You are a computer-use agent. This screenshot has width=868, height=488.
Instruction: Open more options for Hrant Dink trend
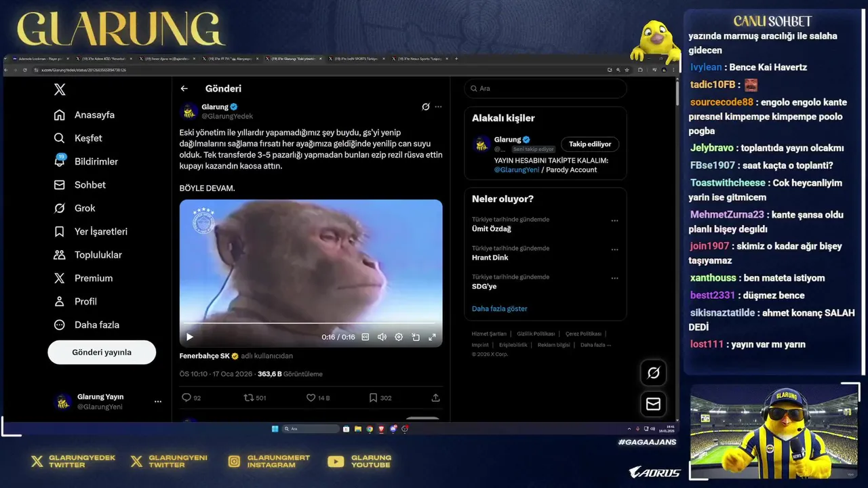[614, 249]
